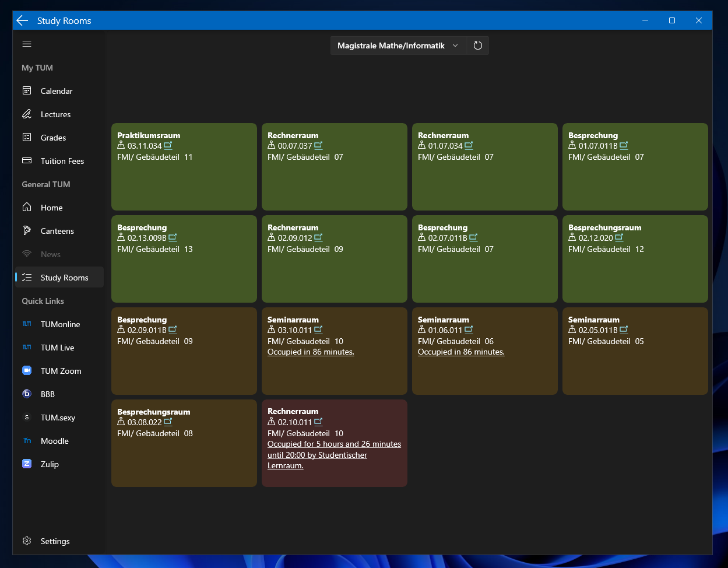Click 'Occupied in 86 minutes' for room 03.10.011
The height and width of the screenshot is (568, 728).
point(311,352)
